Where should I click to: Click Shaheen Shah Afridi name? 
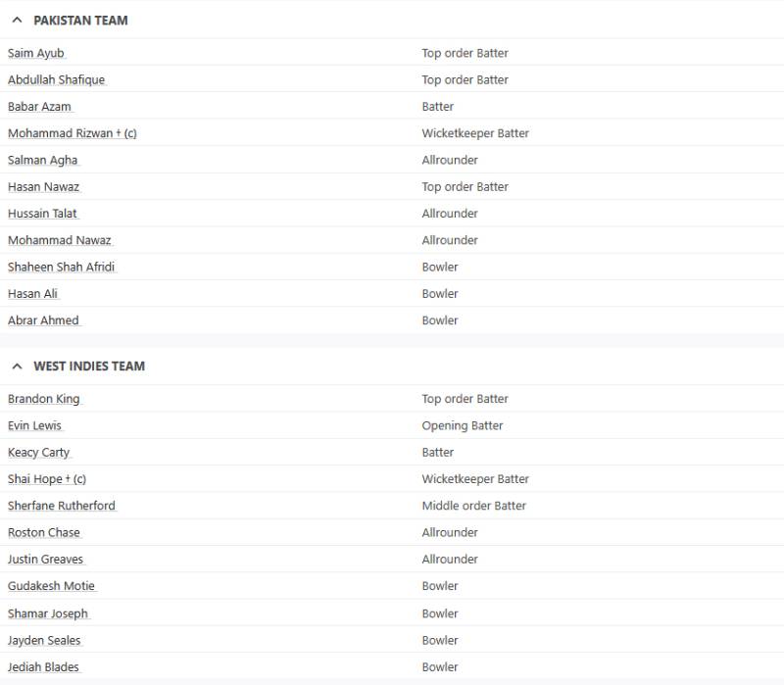point(61,267)
